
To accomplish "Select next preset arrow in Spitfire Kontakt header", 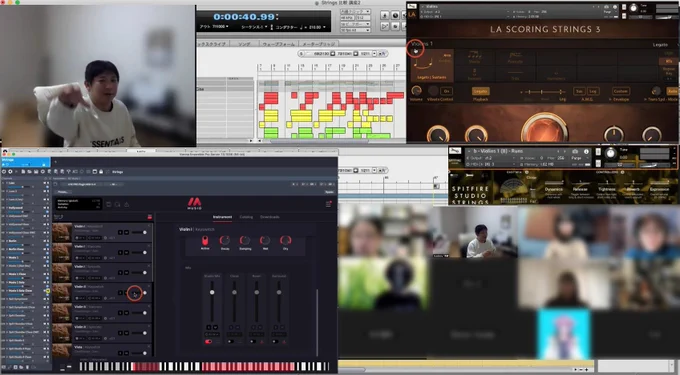I will pyautogui.click(x=564, y=151).
